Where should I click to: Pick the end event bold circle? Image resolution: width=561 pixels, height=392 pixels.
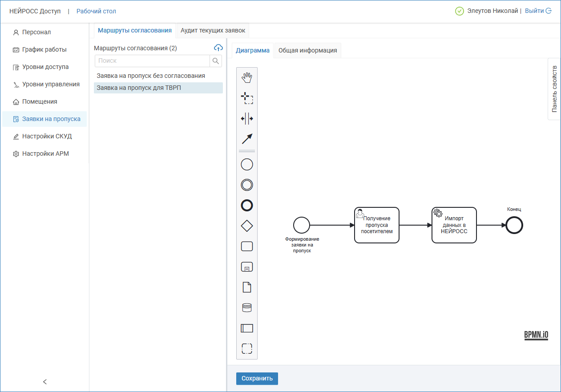(247, 205)
